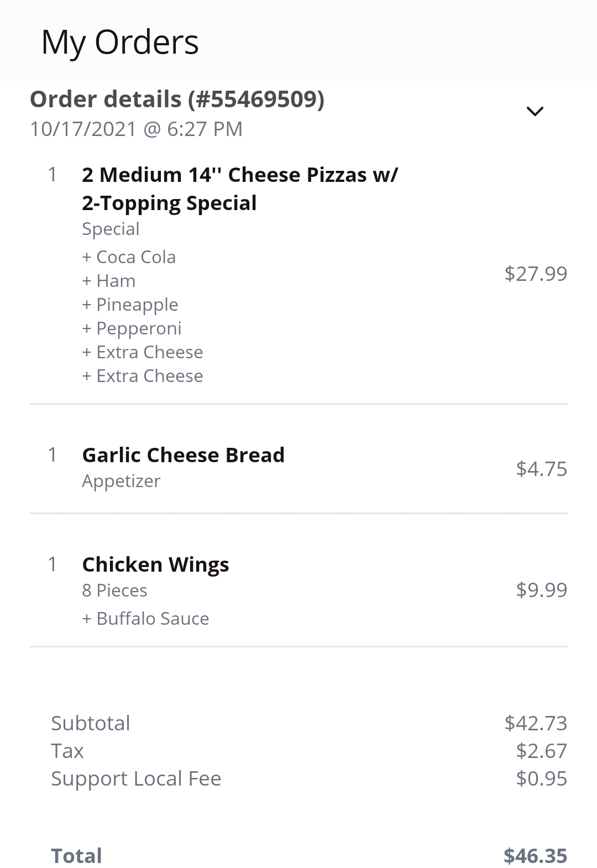Open the Garlic Cheese Bread item
Image resolution: width=597 pixels, height=868 pixels.
[183, 455]
